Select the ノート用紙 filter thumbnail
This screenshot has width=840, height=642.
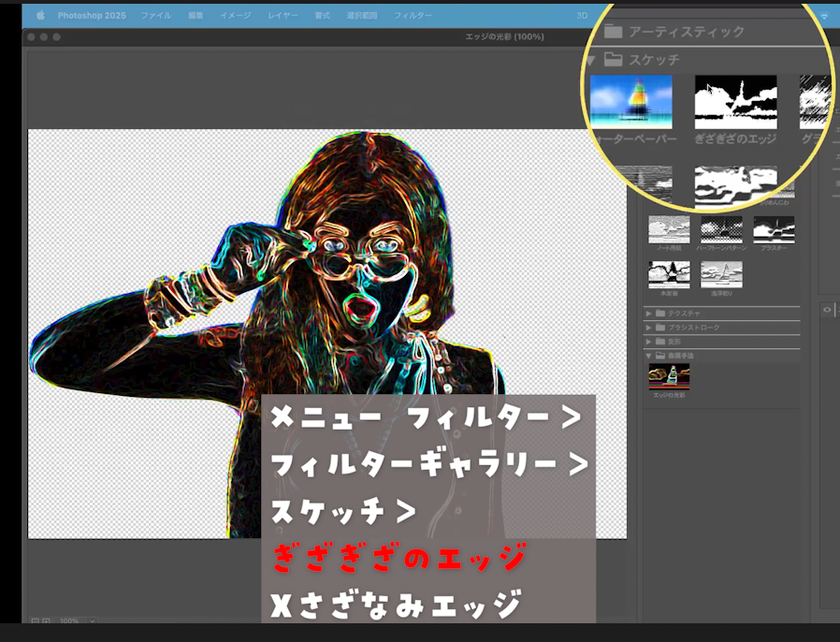point(669,229)
